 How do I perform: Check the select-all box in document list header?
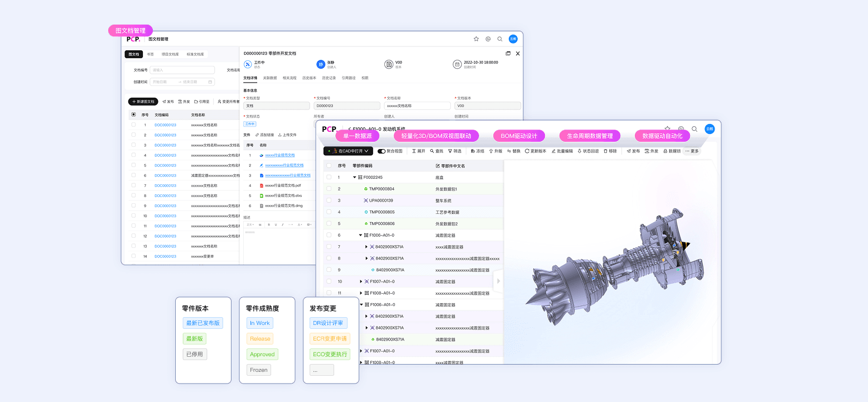point(329,165)
